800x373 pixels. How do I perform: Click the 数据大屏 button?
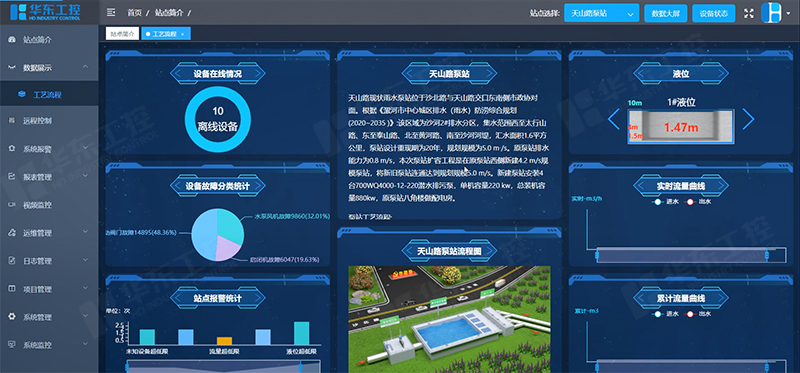(666, 13)
